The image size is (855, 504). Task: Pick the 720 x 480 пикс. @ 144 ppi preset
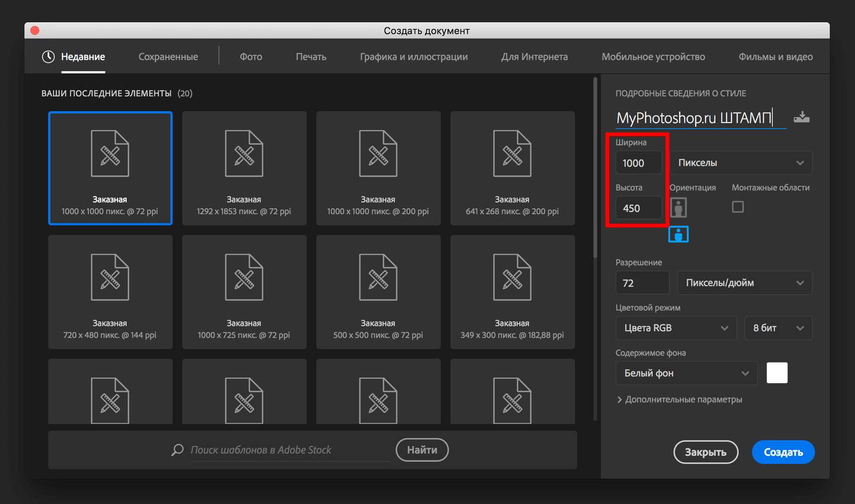pyautogui.click(x=110, y=292)
